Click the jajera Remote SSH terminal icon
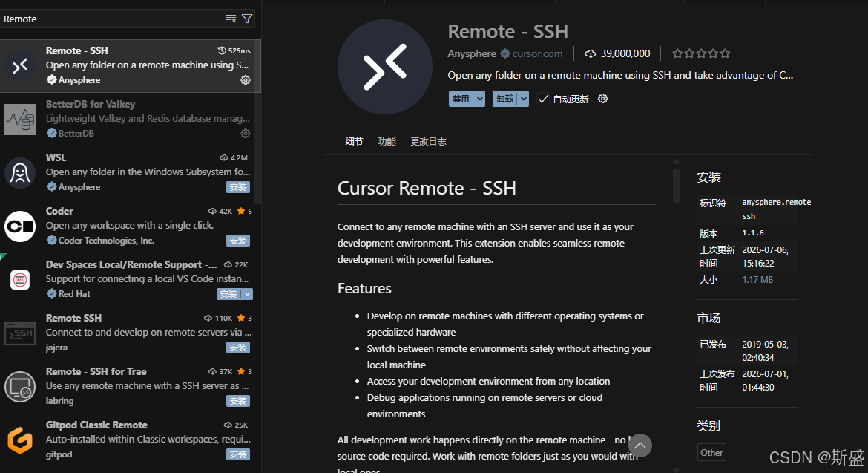 point(20,333)
